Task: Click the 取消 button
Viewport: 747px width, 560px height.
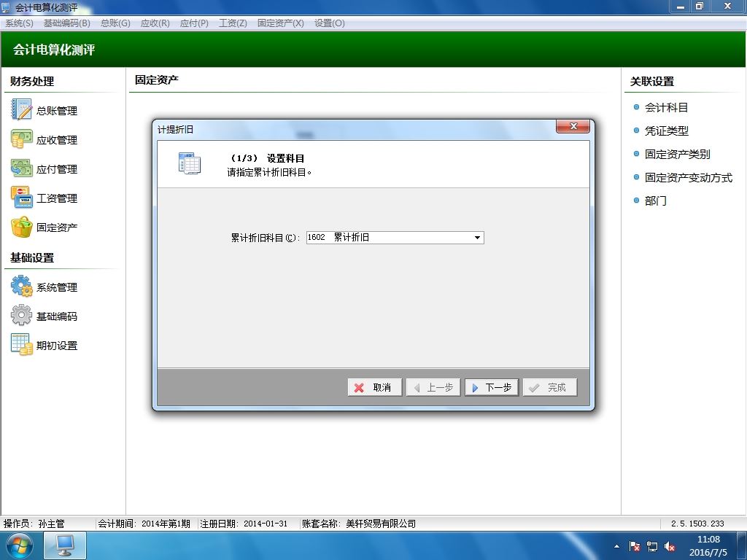Action: pos(375,387)
